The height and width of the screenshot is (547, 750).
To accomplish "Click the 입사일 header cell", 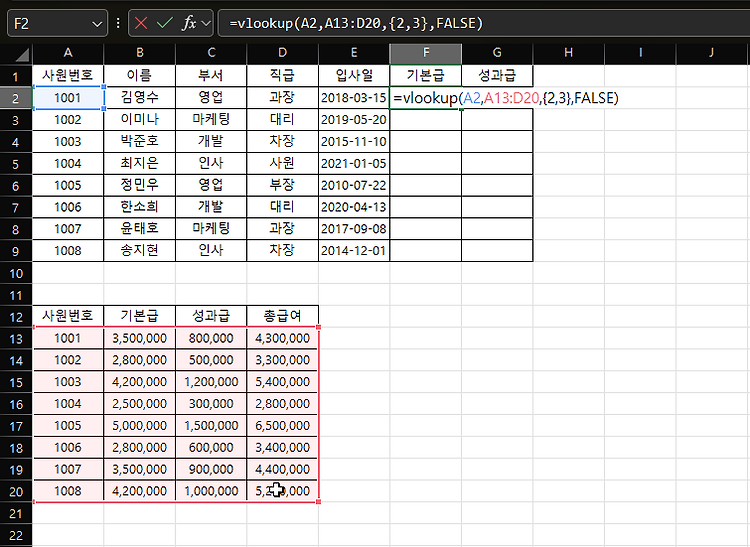I will [x=354, y=76].
